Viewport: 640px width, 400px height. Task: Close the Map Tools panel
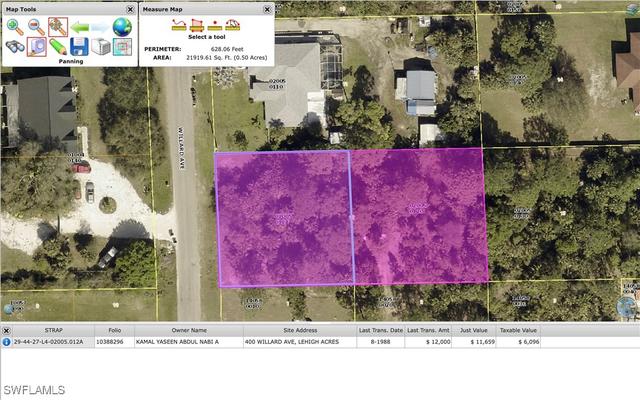click(x=129, y=8)
